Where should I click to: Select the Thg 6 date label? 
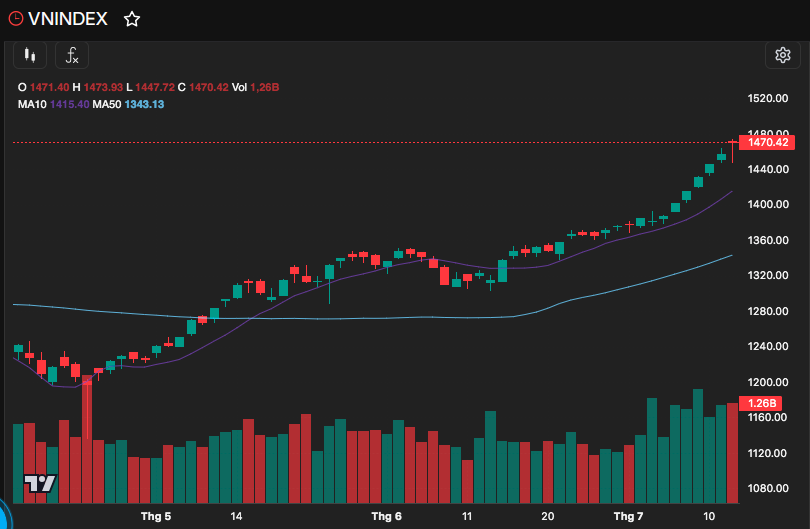tap(386, 516)
